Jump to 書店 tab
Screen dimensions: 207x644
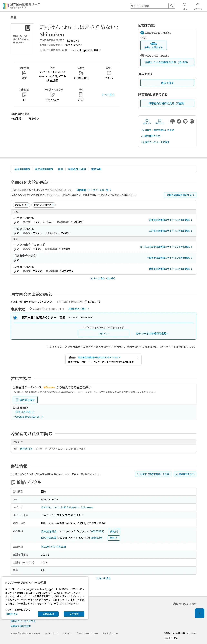click(60, 169)
